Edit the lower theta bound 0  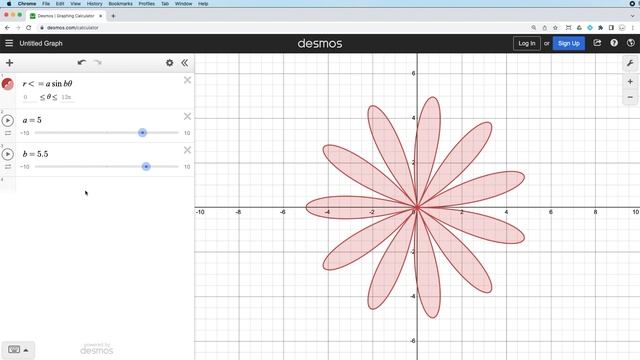[x=29, y=97]
